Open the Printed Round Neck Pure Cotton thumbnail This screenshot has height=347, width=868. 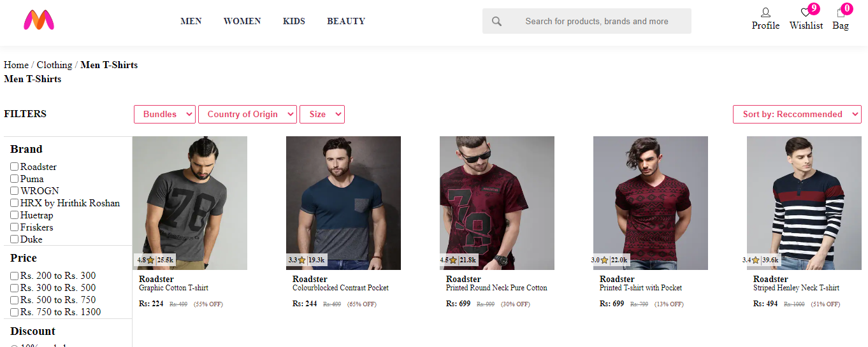tap(497, 202)
